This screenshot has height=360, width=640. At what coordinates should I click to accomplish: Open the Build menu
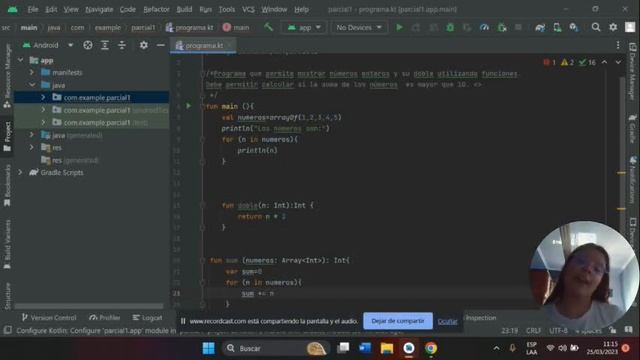(x=184, y=9)
